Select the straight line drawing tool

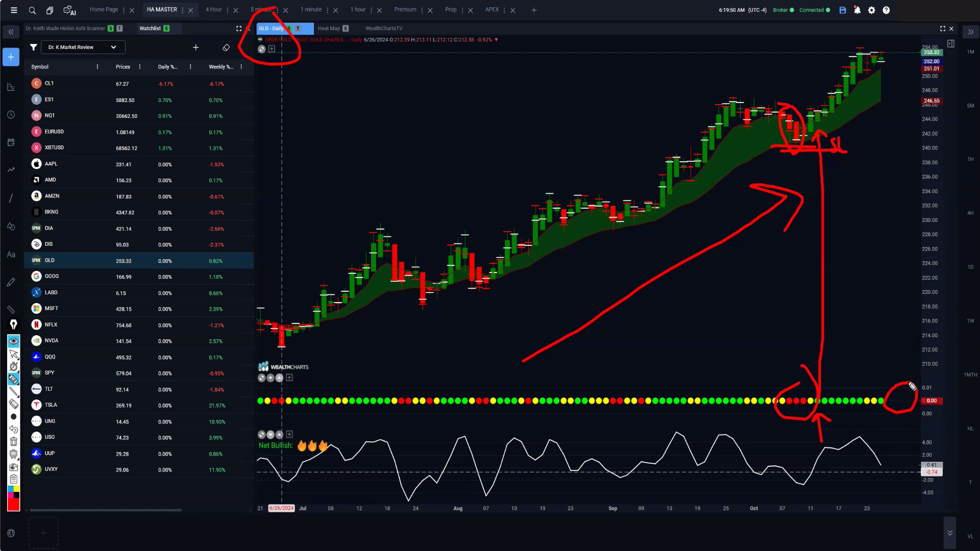(x=13, y=392)
